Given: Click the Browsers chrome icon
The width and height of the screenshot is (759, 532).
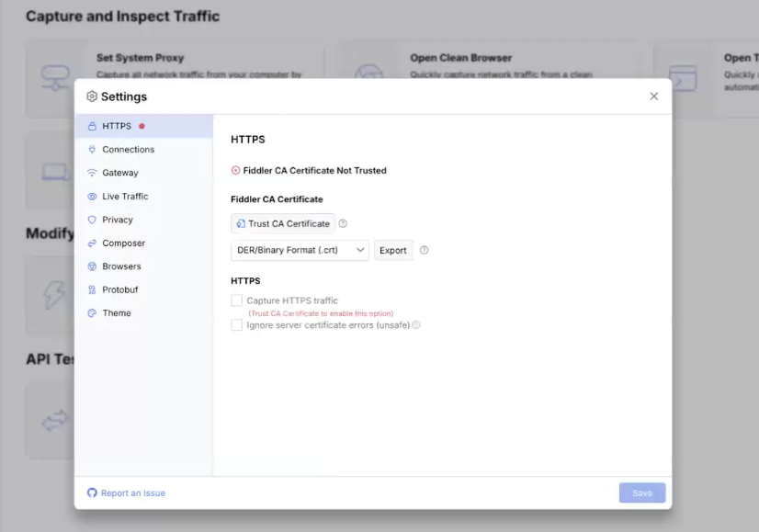Looking at the screenshot, I should (92, 266).
